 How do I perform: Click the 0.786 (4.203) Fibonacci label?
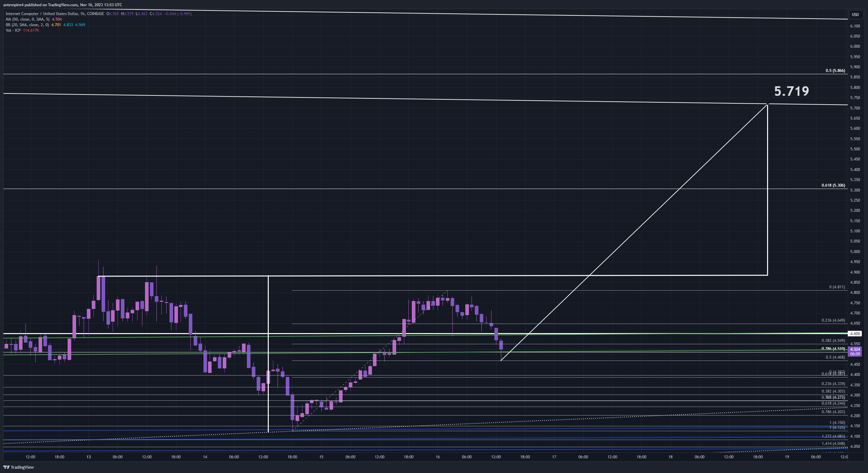(x=833, y=412)
